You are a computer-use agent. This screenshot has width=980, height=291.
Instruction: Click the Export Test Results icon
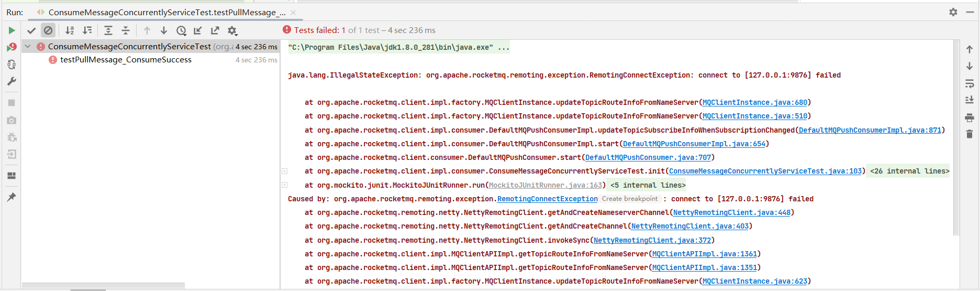point(215,30)
